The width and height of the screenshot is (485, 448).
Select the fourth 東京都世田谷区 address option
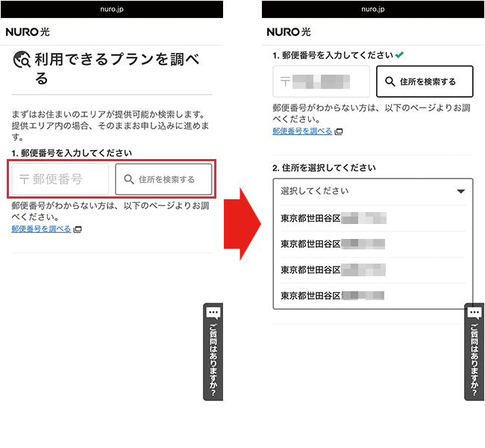pyautogui.click(x=373, y=296)
